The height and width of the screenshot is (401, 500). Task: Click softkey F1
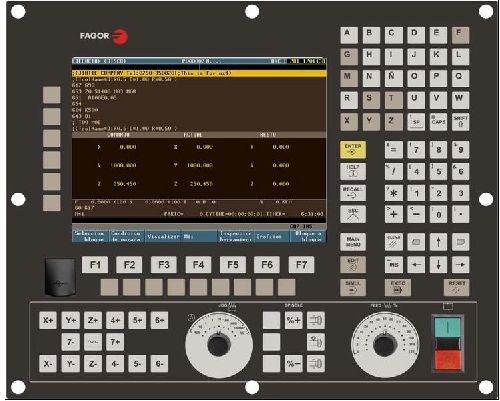pyautogui.click(x=95, y=265)
